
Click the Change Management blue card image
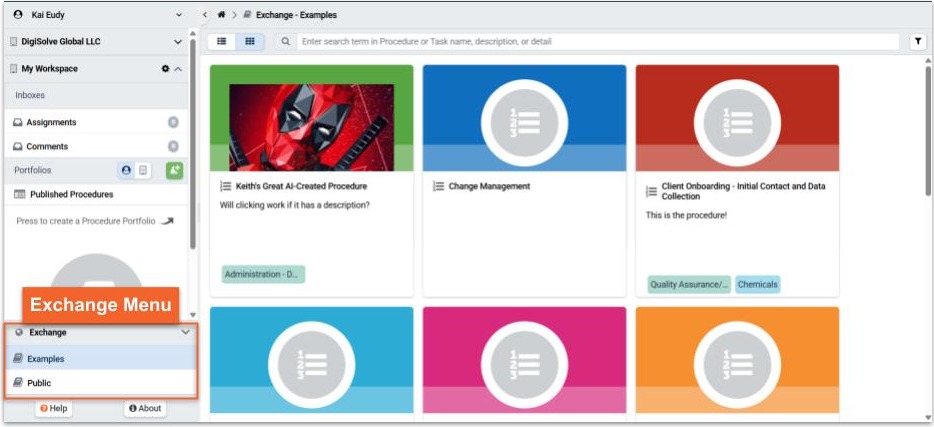point(524,118)
